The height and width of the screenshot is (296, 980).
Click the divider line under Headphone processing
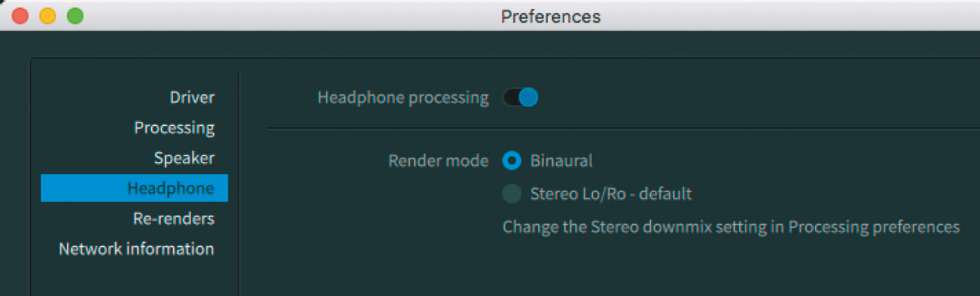[624, 128]
